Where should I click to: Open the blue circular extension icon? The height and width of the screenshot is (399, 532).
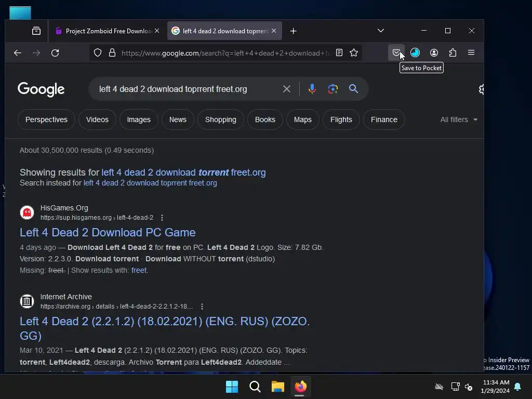[x=415, y=52]
